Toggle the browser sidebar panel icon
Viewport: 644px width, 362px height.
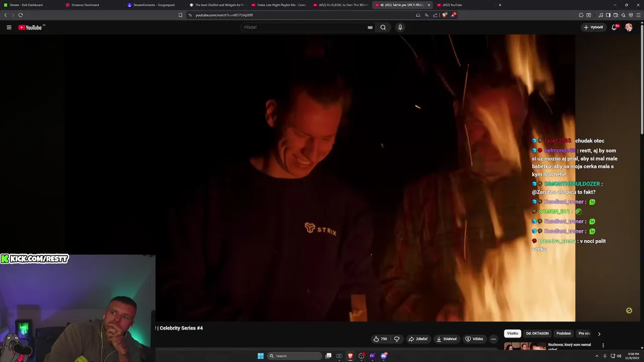[608, 15]
